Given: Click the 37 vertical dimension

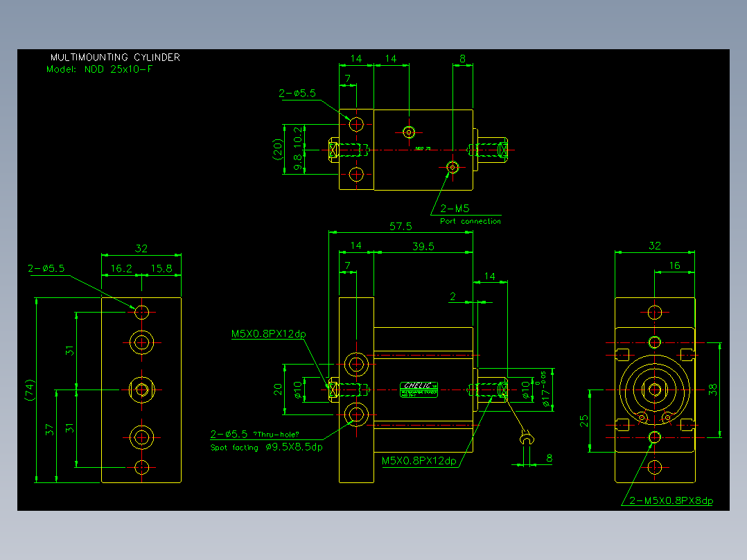Looking at the screenshot, I should coord(50,430).
